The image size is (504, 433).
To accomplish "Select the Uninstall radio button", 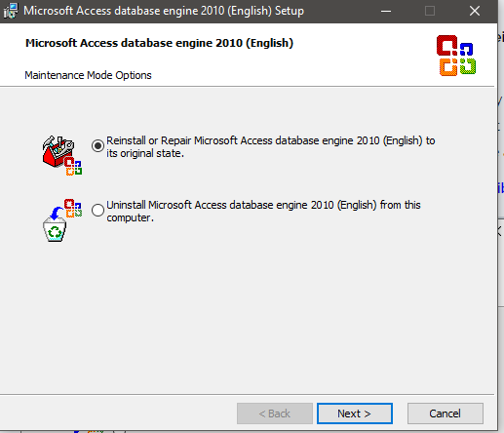I will [97, 210].
